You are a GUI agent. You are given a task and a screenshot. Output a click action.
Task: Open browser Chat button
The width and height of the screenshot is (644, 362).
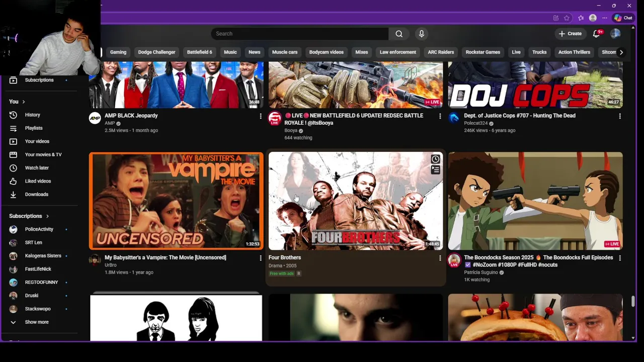(x=623, y=18)
